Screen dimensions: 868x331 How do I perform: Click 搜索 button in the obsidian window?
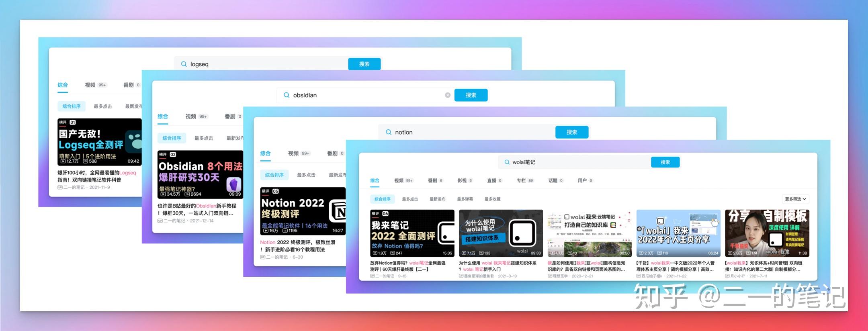pos(471,95)
